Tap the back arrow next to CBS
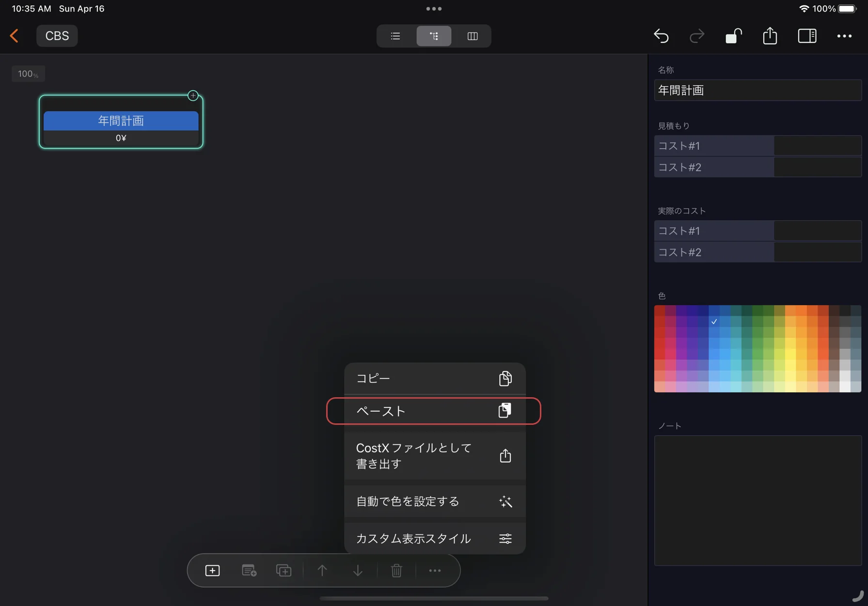Screen dimensions: 868x606 pos(14,36)
